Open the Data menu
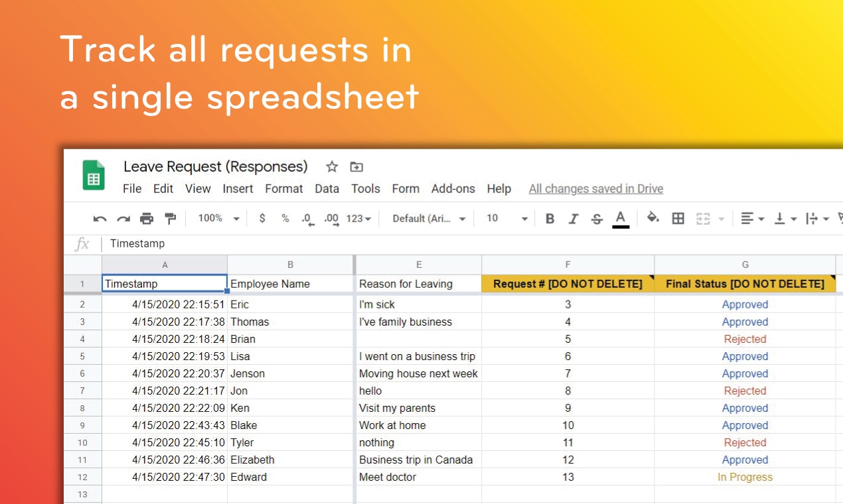 point(327,189)
